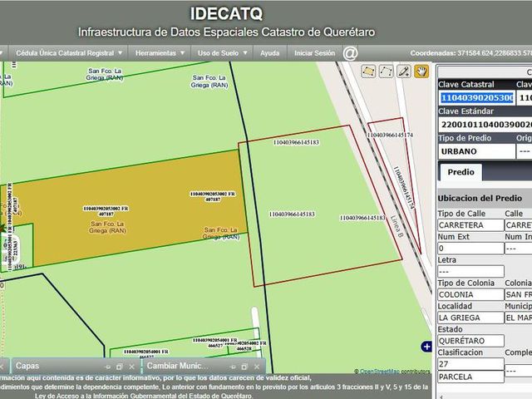This screenshot has height=399, width=532.
Task: Restore the Capas panel window
Action: click(120, 367)
